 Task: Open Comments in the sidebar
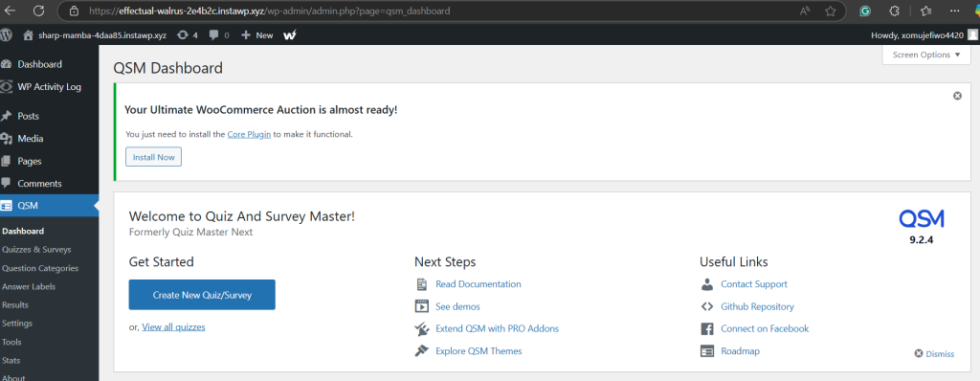[39, 183]
